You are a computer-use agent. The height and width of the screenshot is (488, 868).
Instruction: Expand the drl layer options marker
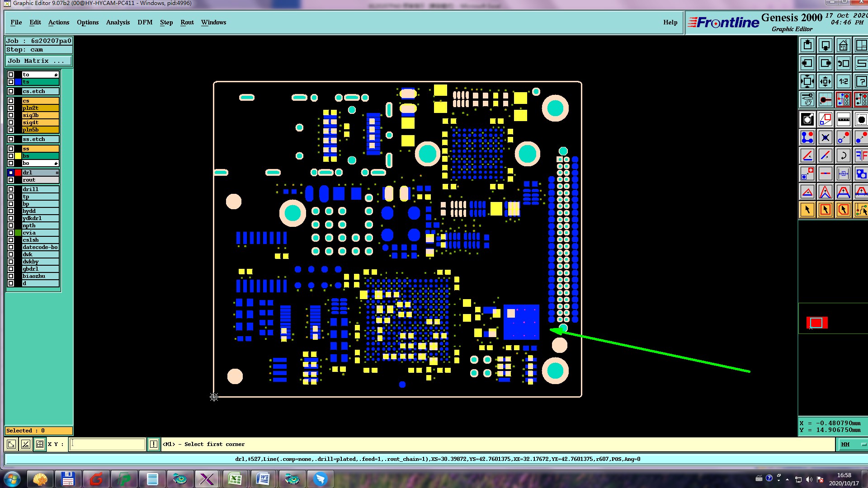point(57,173)
